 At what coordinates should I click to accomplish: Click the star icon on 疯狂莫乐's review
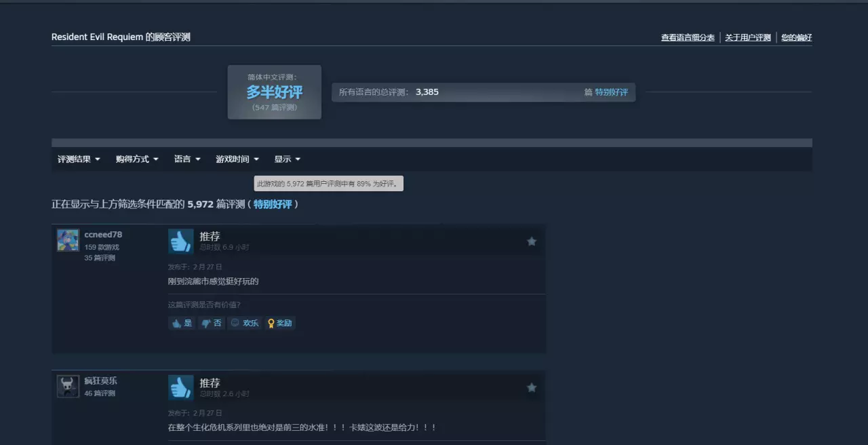[532, 388]
